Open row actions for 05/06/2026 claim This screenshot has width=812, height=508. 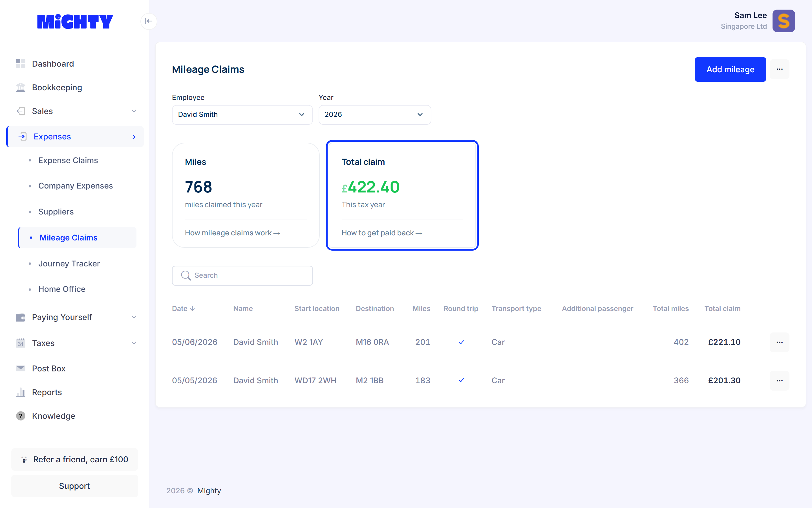pos(780,342)
